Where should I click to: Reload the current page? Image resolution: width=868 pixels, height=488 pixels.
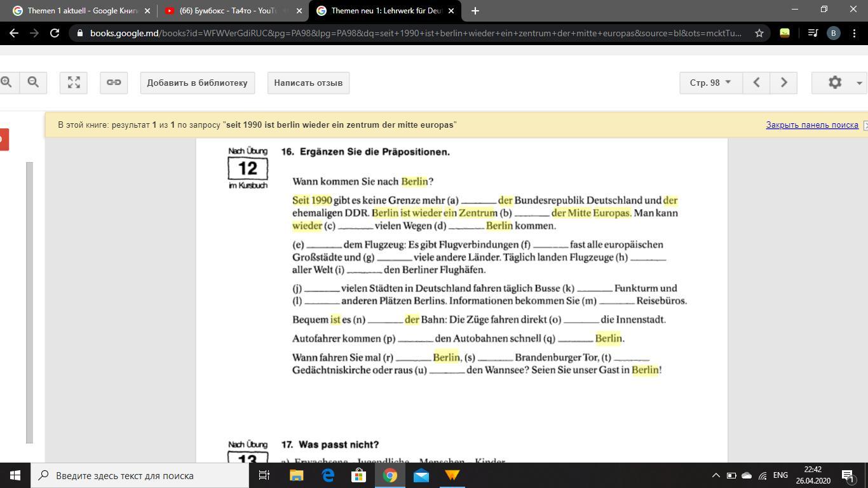(x=55, y=33)
